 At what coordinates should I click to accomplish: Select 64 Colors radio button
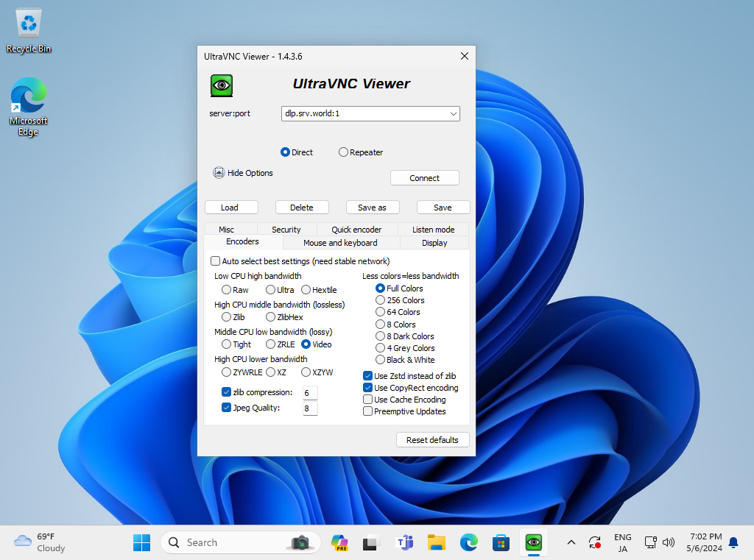[x=380, y=311]
